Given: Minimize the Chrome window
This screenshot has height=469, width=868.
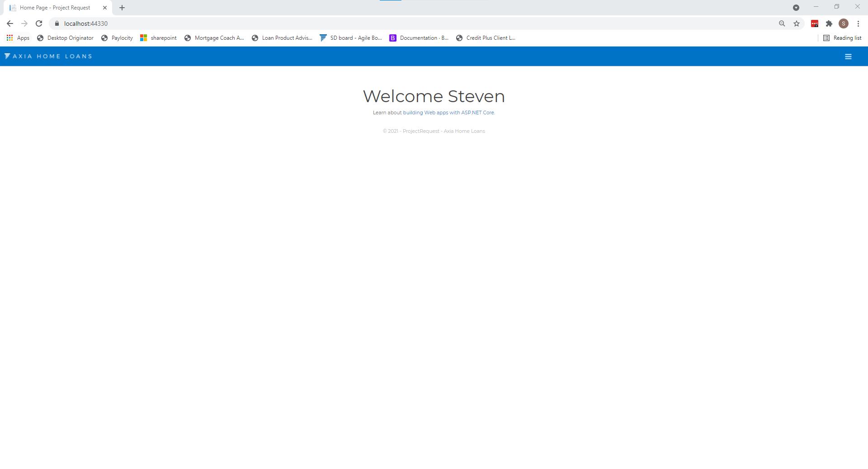Looking at the screenshot, I should 816,7.
